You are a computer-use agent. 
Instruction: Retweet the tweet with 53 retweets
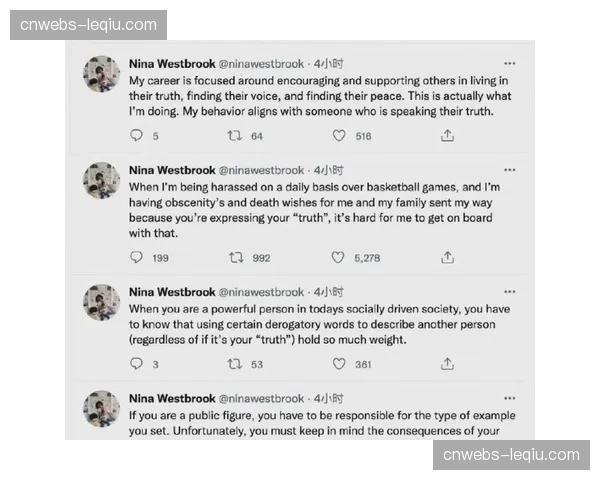tap(236, 364)
